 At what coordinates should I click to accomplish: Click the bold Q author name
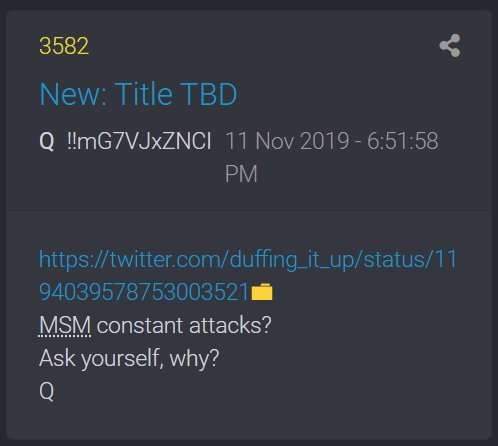[x=47, y=141]
